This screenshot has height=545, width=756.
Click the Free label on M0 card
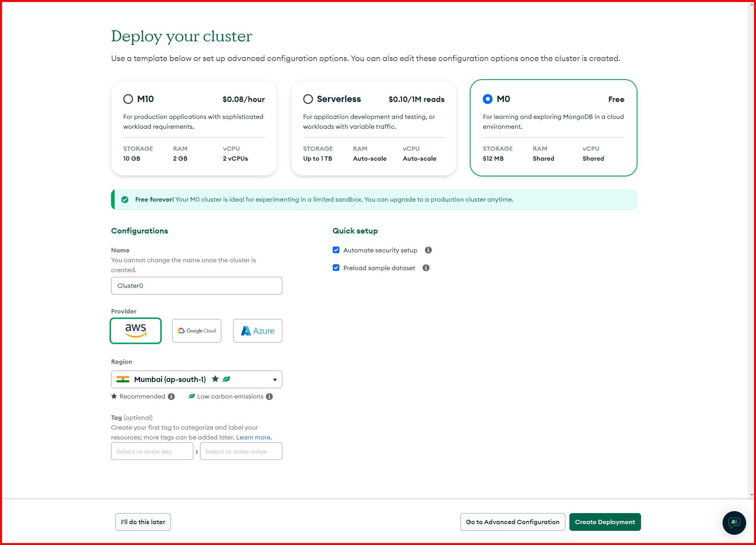[616, 99]
